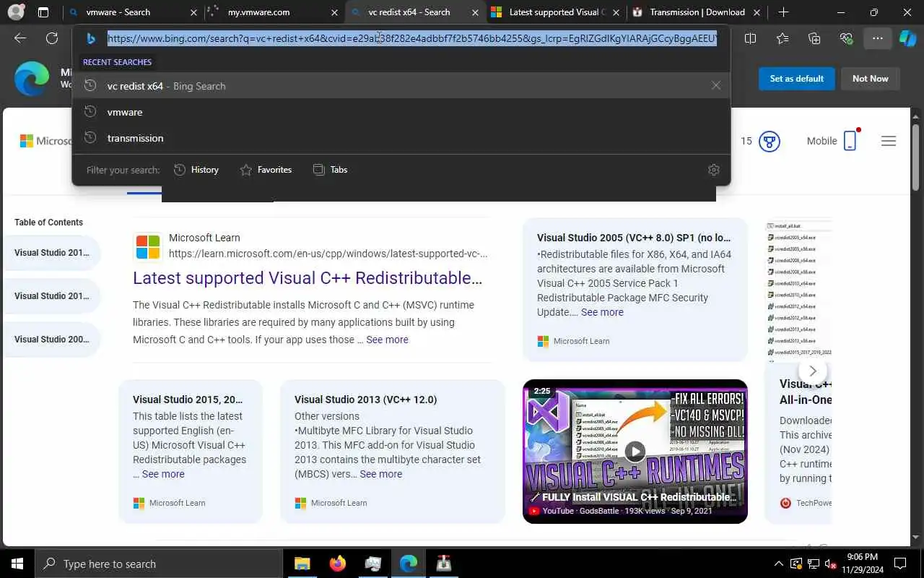The image size is (924, 578).
Task: Remove the vc redist x64 suggestion
Action: point(716,85)
